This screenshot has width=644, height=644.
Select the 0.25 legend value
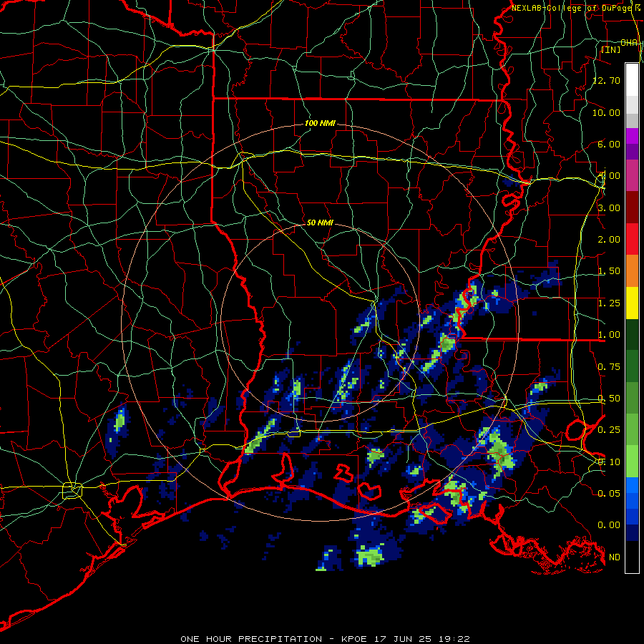tap(609, 430)
